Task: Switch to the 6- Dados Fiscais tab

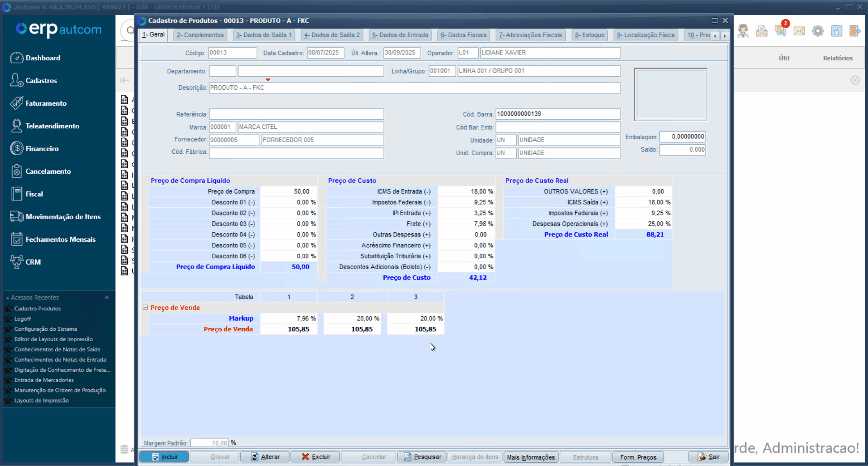Action: 463,35
